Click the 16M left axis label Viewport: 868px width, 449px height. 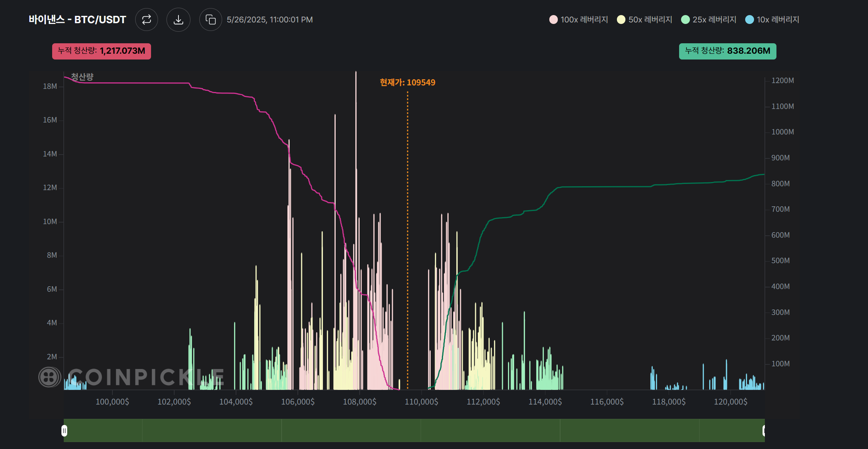click(50, 120)
